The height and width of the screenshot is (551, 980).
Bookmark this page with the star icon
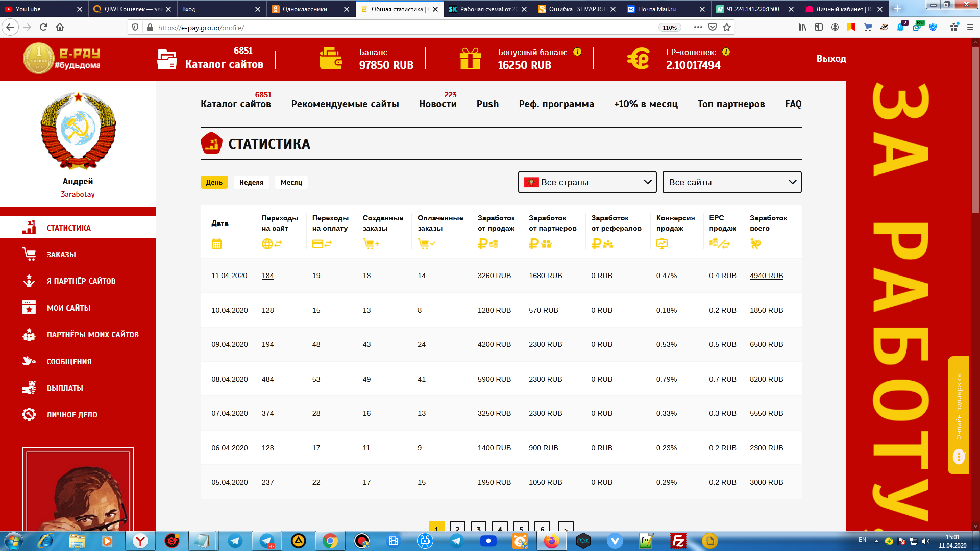(727, 27)
